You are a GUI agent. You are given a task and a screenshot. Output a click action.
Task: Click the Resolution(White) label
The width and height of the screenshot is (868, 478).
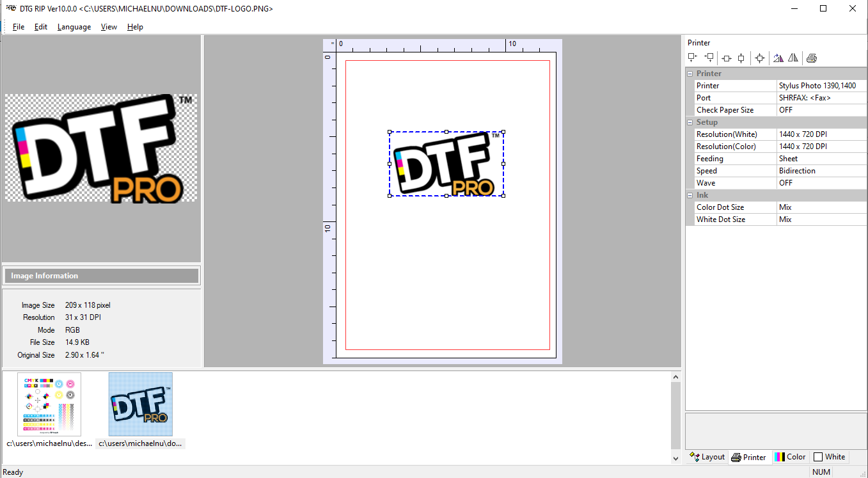coord(736,134)
